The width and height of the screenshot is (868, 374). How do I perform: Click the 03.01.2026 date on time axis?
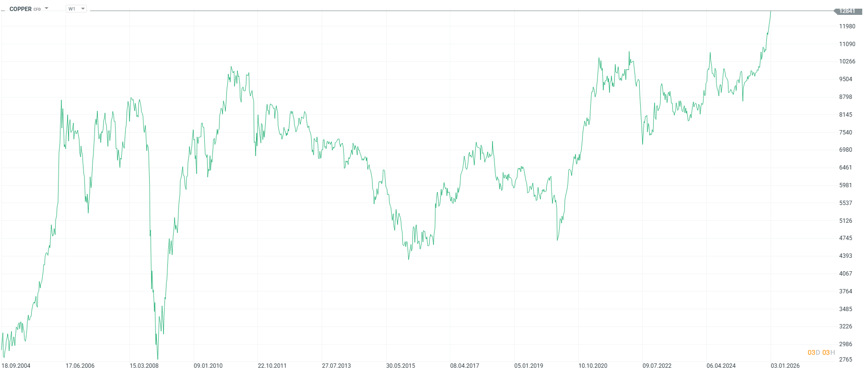pyautogui.click(x=785, y=366)
